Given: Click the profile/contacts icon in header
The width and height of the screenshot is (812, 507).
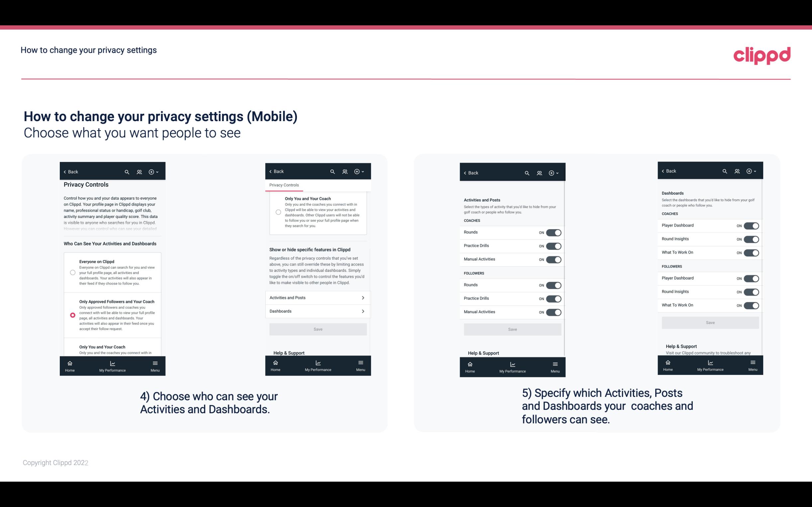Looking at the screenshot, I should tap(139, 171).
